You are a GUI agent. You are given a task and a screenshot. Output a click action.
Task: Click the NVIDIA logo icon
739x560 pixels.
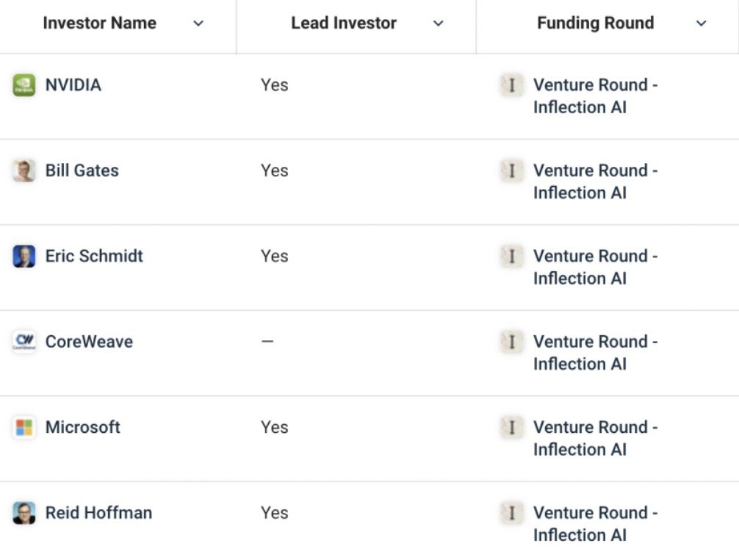[x=24, y=85]
